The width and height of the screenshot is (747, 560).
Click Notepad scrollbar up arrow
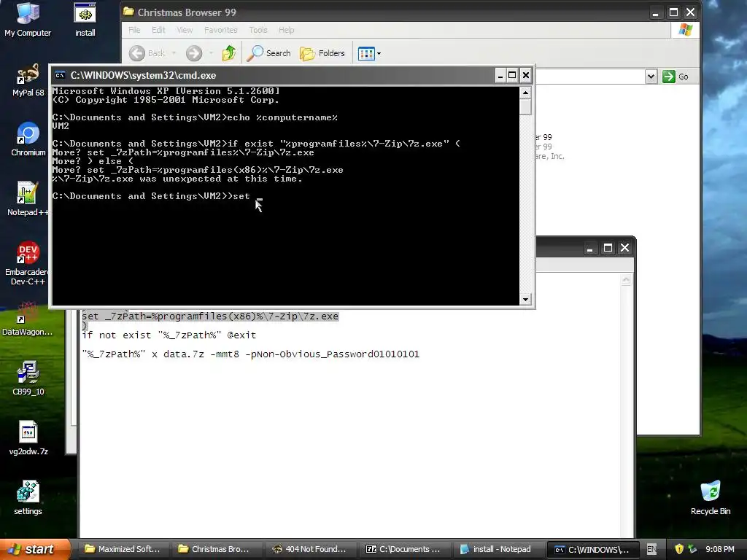tap(626, 280)
